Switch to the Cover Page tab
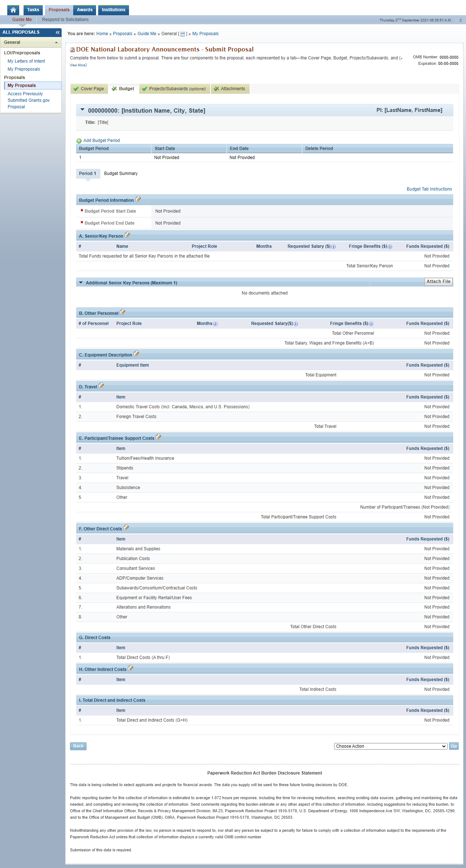Screen dimensions: 466x868 point(89,89)
